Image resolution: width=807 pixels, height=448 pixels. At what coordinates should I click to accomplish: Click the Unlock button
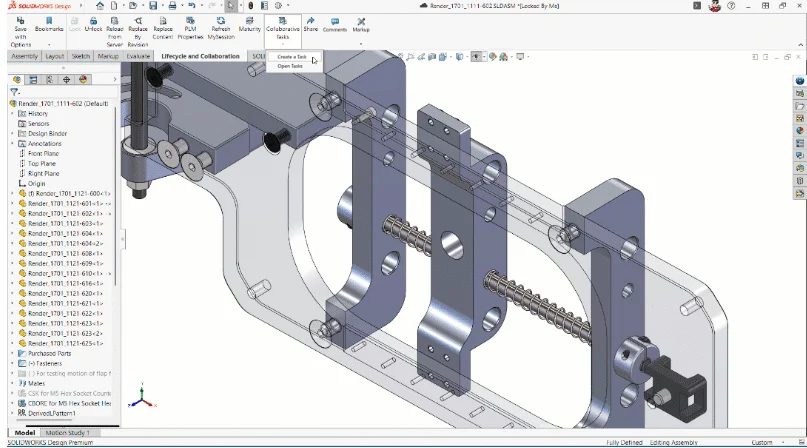click(93, 21)
